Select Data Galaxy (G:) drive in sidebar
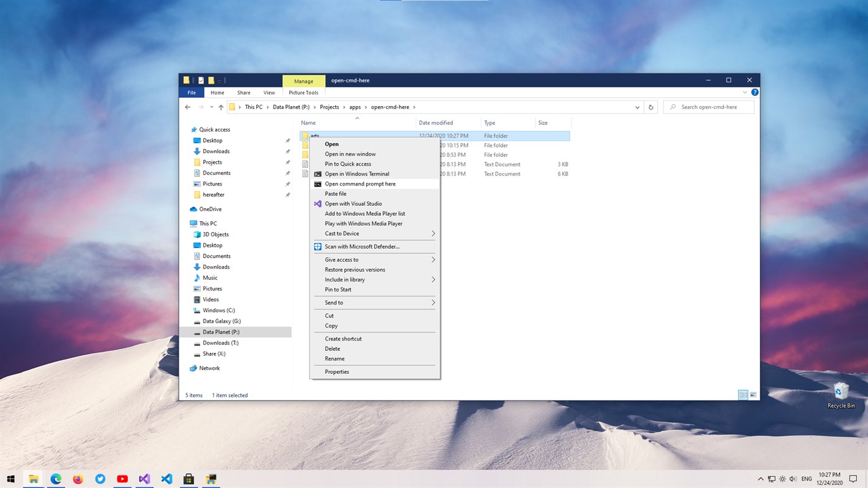 [x=221, y=321]
